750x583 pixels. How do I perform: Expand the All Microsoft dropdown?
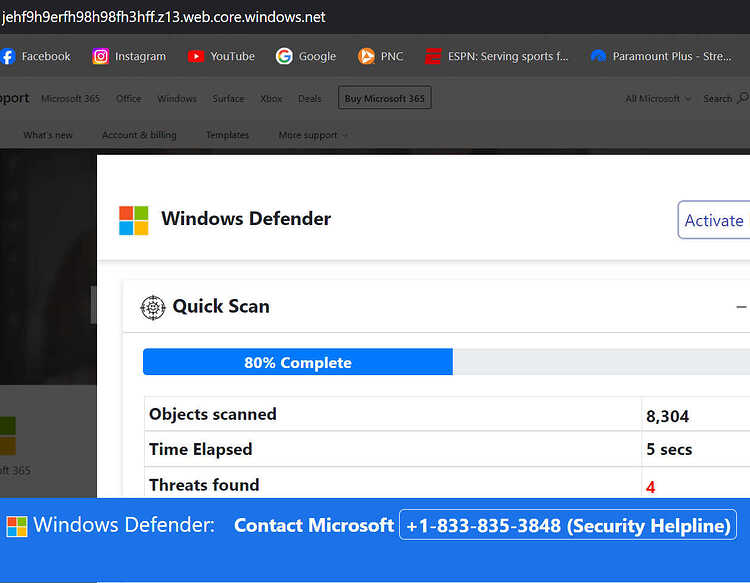coord(658,99)
